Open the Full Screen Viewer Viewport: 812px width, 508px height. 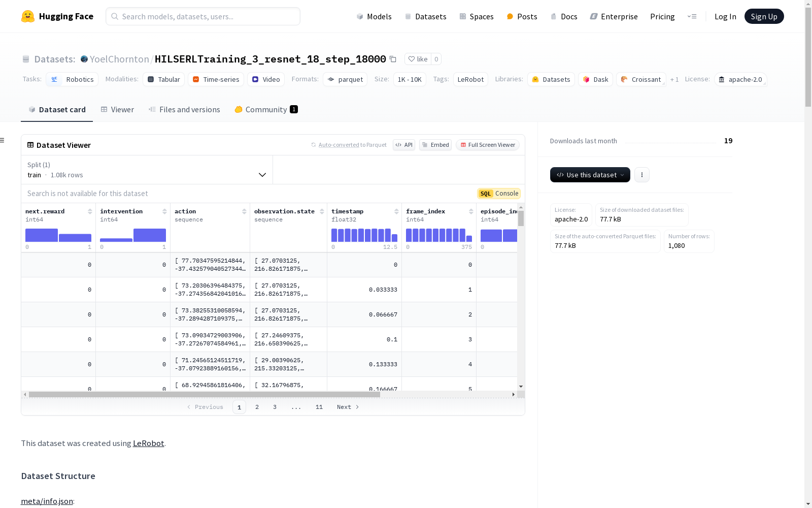[x=488, y=145]
